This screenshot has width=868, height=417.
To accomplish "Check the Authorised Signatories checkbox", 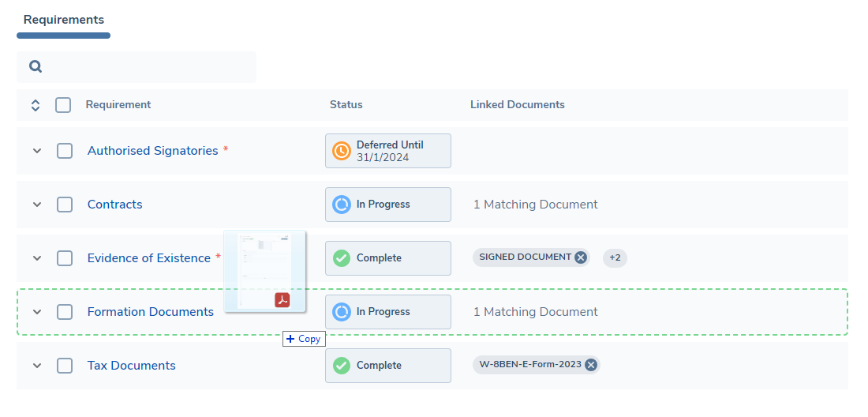I will (65, 151).
